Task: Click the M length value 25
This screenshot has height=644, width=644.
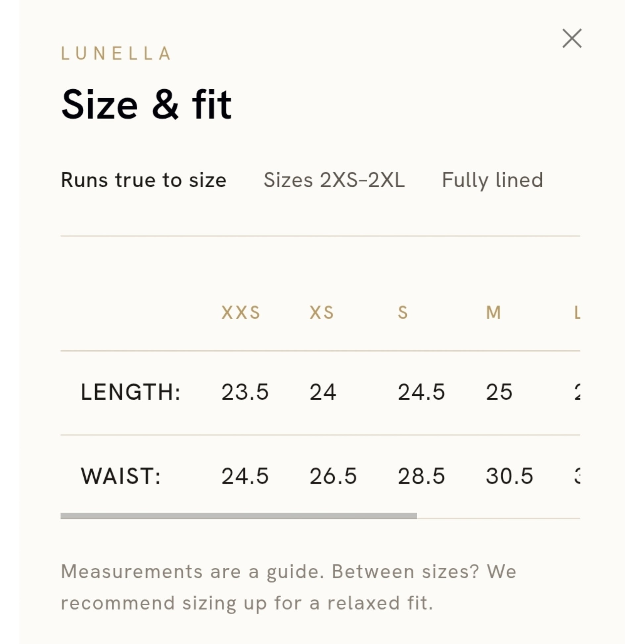Action: [499, 392]
